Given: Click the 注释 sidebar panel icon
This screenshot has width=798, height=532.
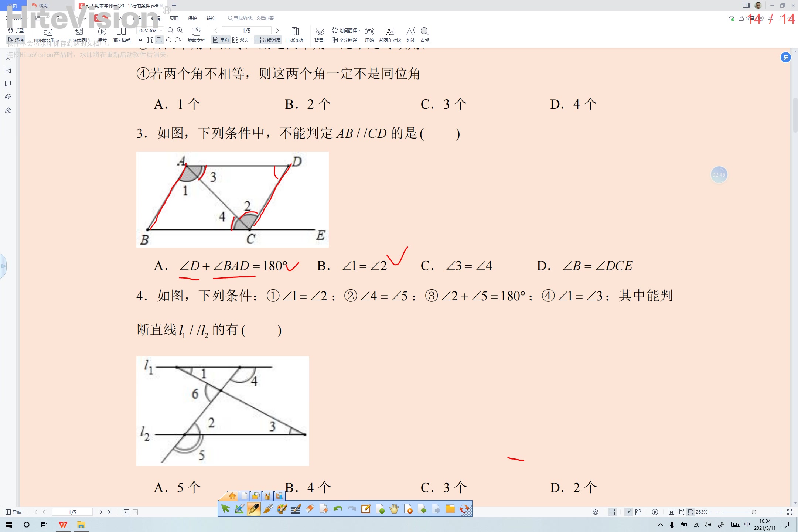Looking at the screenshot, I should 8,84.
